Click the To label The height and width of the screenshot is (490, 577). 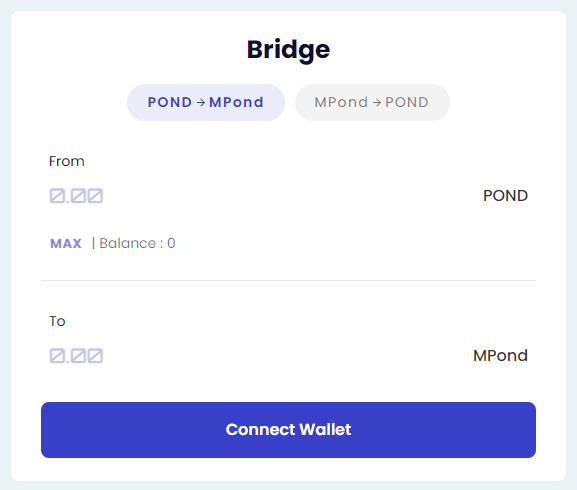tap(57, 321)
